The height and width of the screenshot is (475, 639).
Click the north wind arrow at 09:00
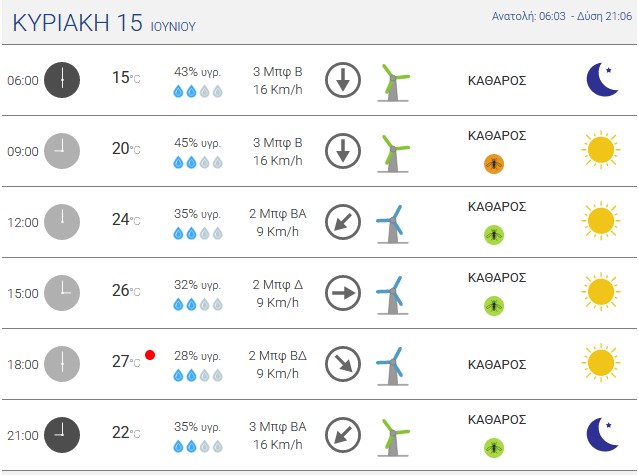(x=343, y=151)
